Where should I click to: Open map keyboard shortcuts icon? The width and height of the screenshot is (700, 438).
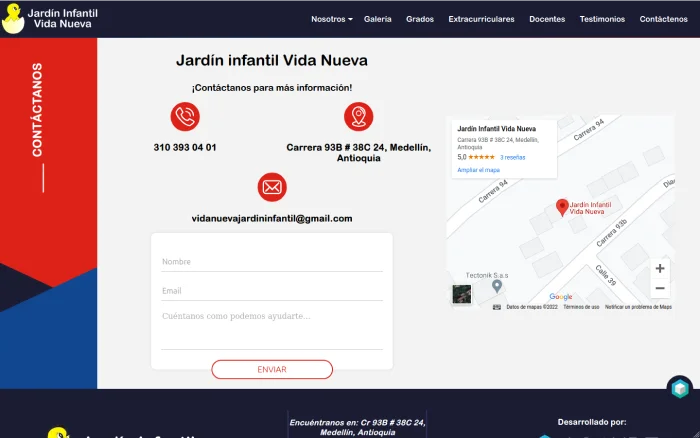click(496, 307)
